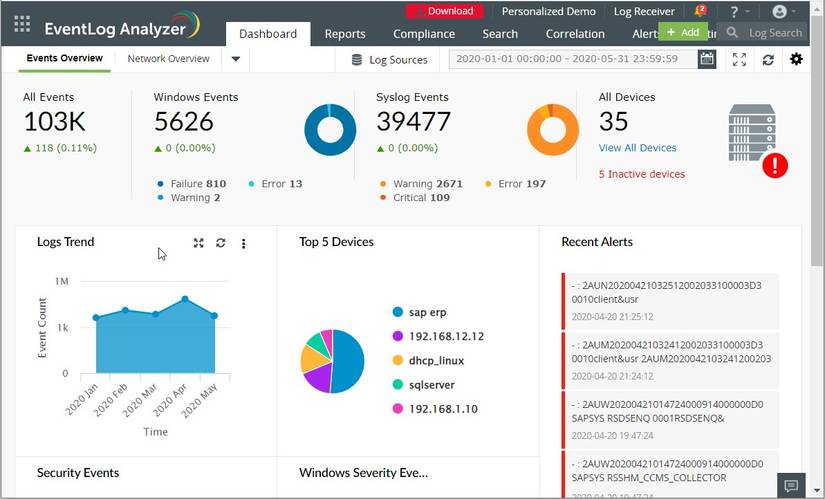Toggle the sap erp legend swatch
The width and height of the screenshot is (825, 499).
pos(398,312)
